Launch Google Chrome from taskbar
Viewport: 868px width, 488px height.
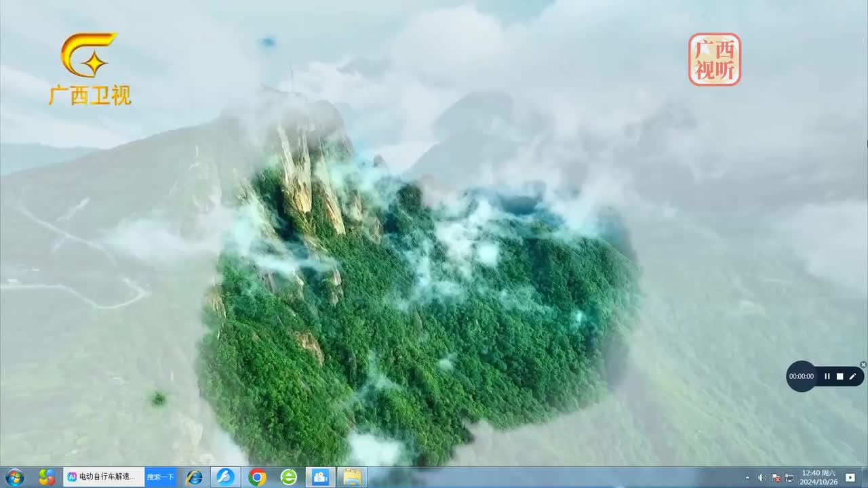click(x=257, y=477)
